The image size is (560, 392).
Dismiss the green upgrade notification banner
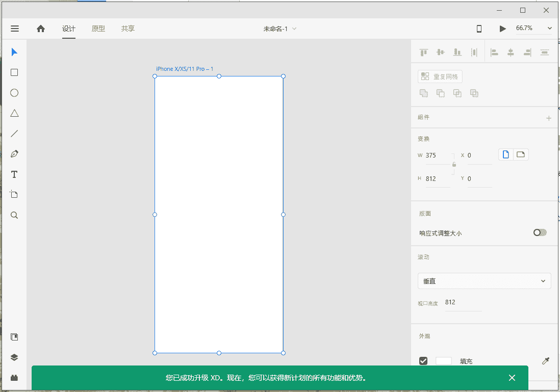tap(512, 378)
